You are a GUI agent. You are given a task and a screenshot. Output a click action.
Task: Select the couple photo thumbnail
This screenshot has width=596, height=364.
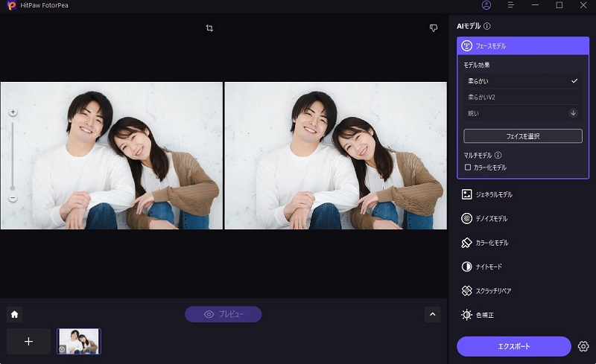(79, 341)
